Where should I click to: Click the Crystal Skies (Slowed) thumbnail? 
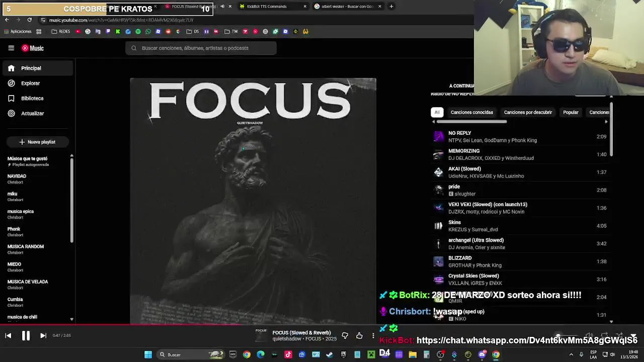pos(438,280)
